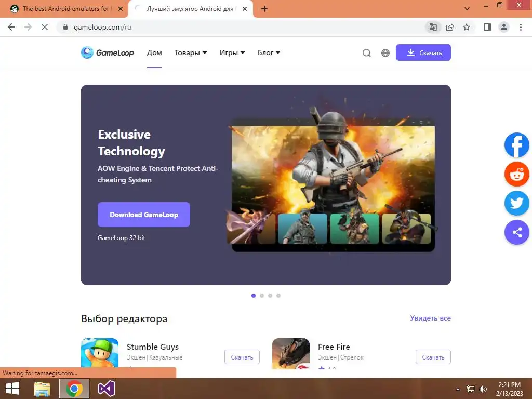Open the GameLoop 32 bit link
Screen dimensions: 532x399
(122, 238)
